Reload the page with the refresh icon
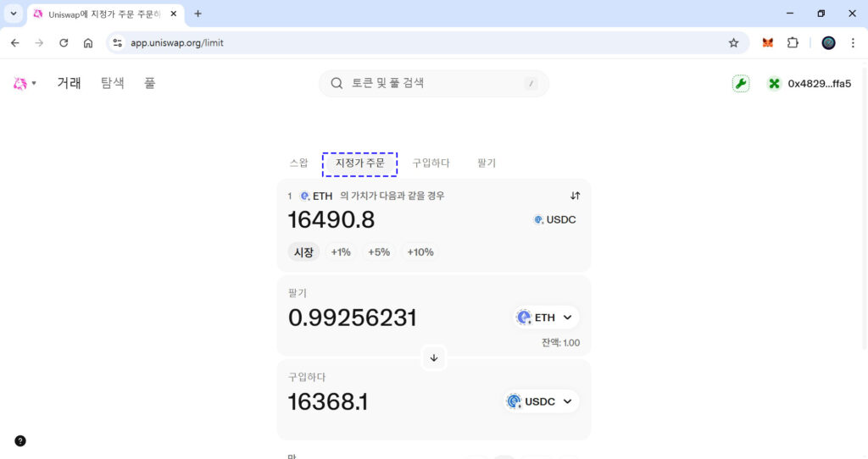The height and width of the screenshot is (459, 868). pyautogui.click(x=64, y=42)
